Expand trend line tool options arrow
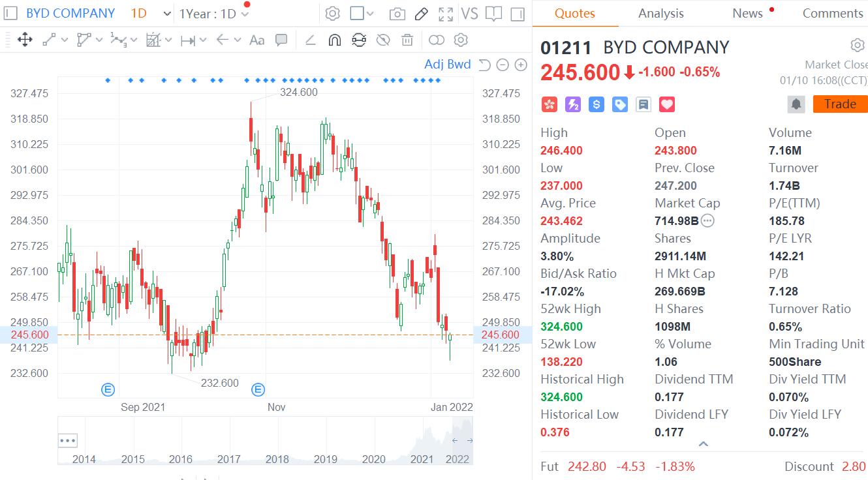The image size is (868, 480). (65, 40)
